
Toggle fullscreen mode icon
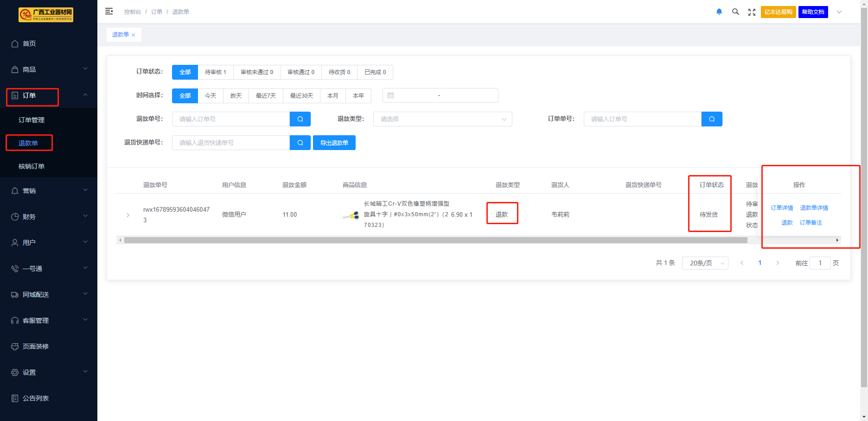[752, 12]
